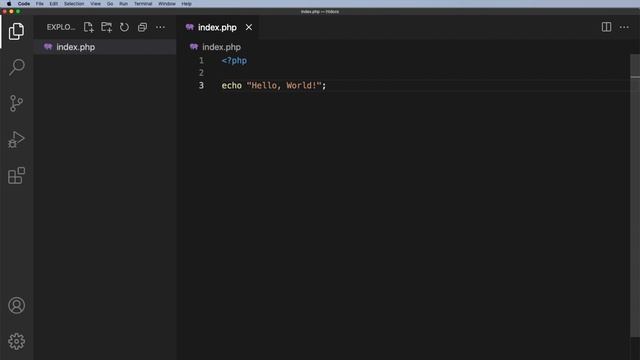Open the Apple menu

click(x=9, y=4)
